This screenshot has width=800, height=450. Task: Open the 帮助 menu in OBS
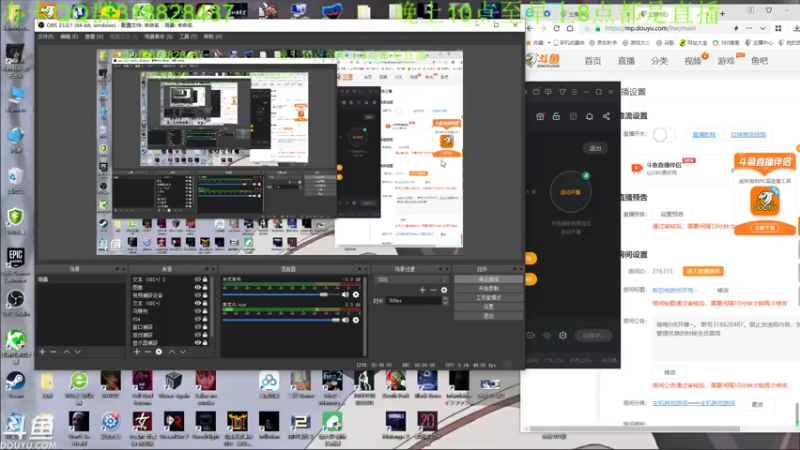pos(213,37)
